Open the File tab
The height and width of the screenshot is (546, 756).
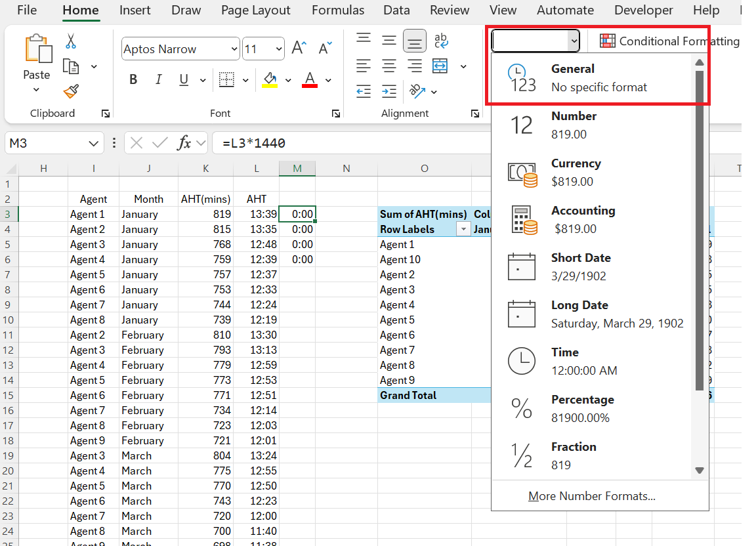26,10
